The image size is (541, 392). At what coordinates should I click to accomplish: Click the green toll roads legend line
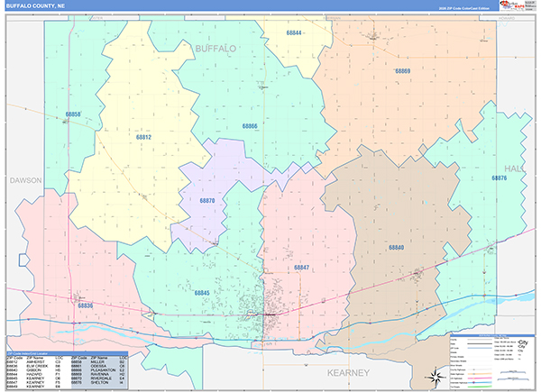pos(481,387)
